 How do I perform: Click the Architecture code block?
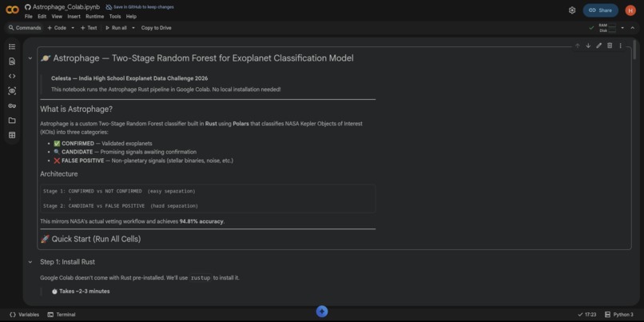208,198
